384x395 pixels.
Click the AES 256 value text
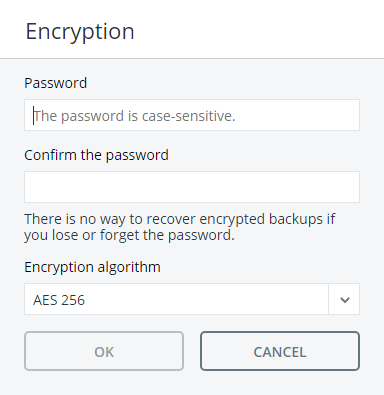point(59,300)
